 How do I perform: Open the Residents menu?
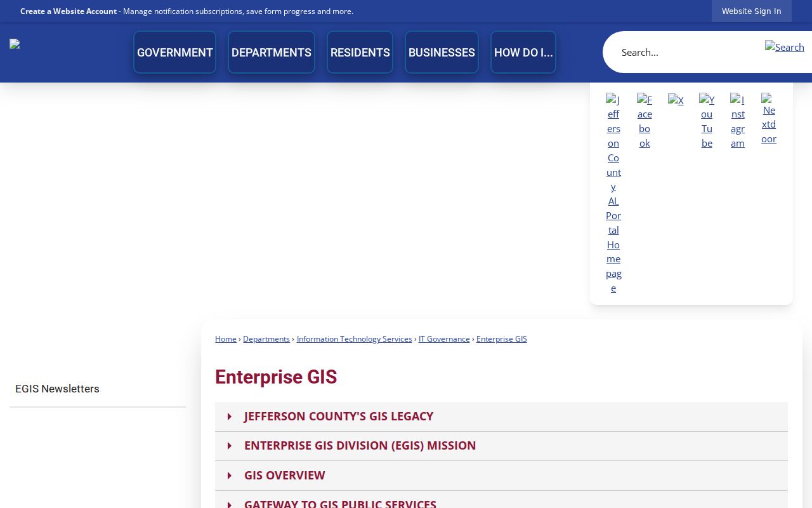click(360, 53)
